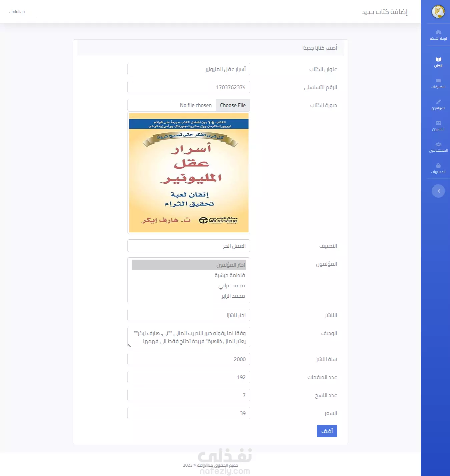Open the users المستخدمون icon
Screen dimensions: 450x476
[x=438, y=144]
